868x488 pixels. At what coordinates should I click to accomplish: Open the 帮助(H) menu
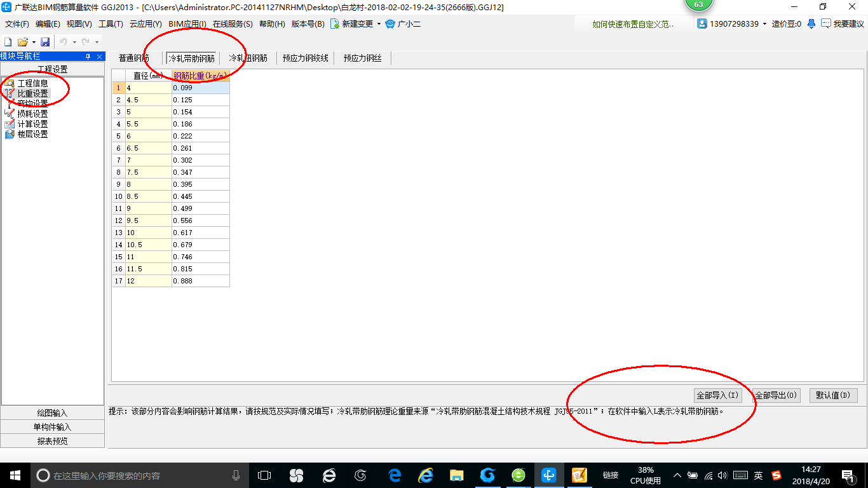point(272,24)
